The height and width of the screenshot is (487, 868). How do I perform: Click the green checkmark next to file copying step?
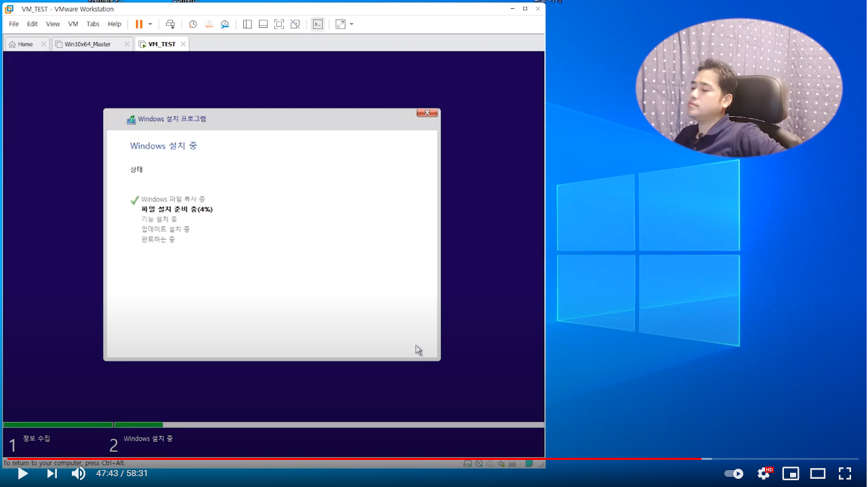tap(134, 200)
